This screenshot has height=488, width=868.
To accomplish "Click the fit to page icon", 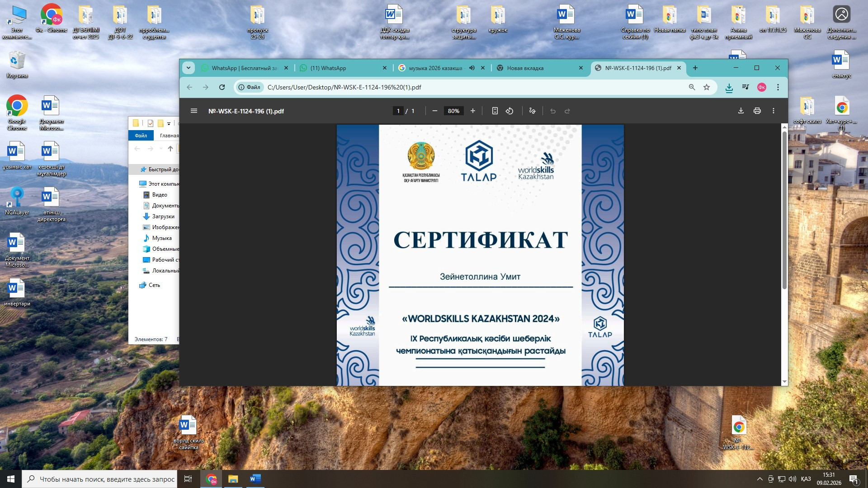I will 495,111.
